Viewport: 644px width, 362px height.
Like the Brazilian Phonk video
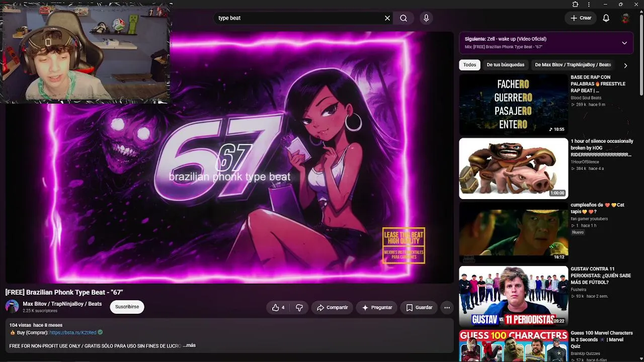point(278,308)
